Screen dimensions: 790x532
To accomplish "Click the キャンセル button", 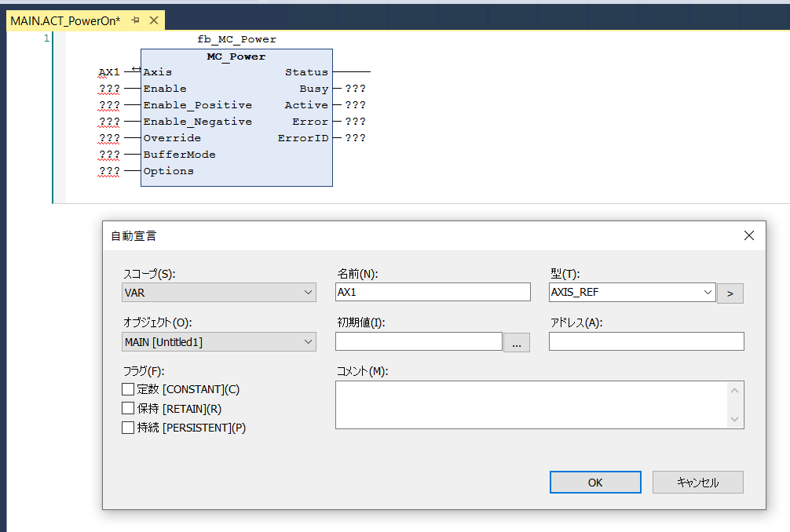I will coord(698,482).
